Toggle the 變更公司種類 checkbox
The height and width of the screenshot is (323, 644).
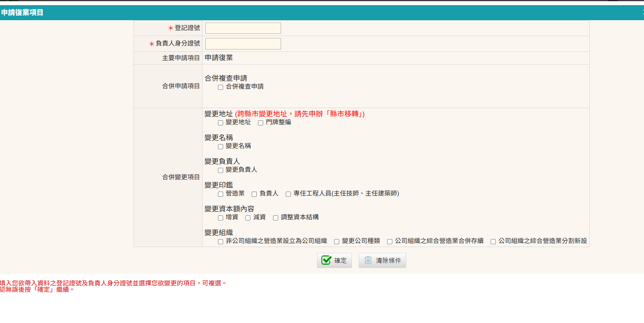336,242
